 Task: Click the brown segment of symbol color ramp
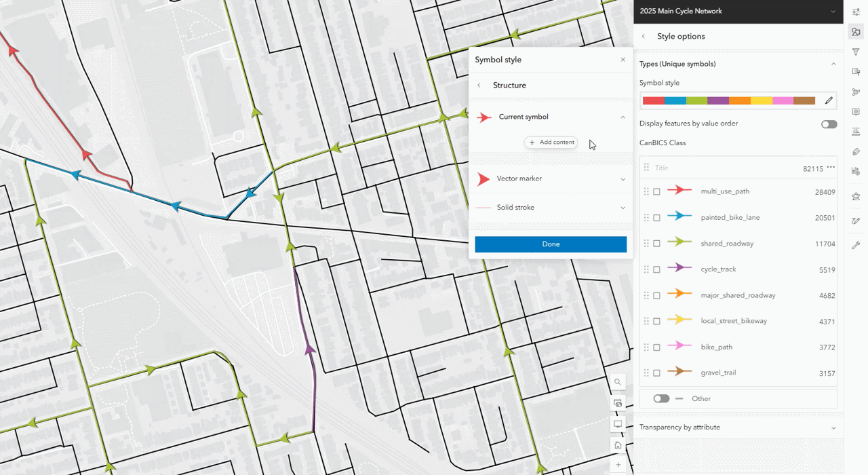(804, 100)
